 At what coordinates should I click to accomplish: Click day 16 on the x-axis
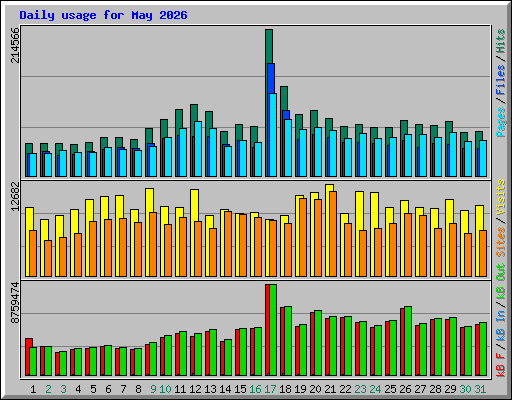pos(255,389)
